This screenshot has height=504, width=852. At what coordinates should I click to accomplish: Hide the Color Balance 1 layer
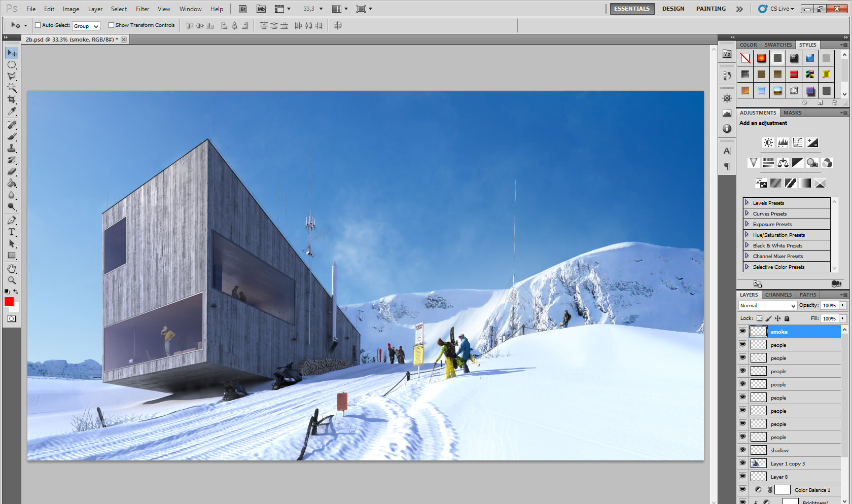click(742, 489)
